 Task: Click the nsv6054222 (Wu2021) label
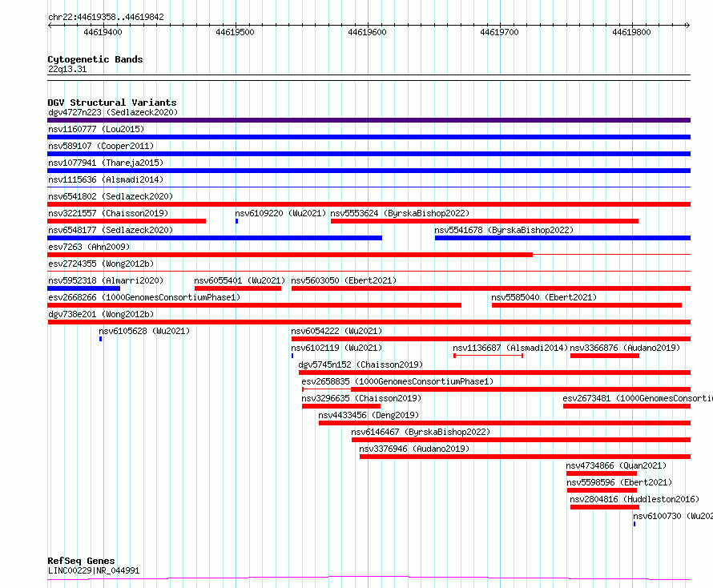[336, 331]
